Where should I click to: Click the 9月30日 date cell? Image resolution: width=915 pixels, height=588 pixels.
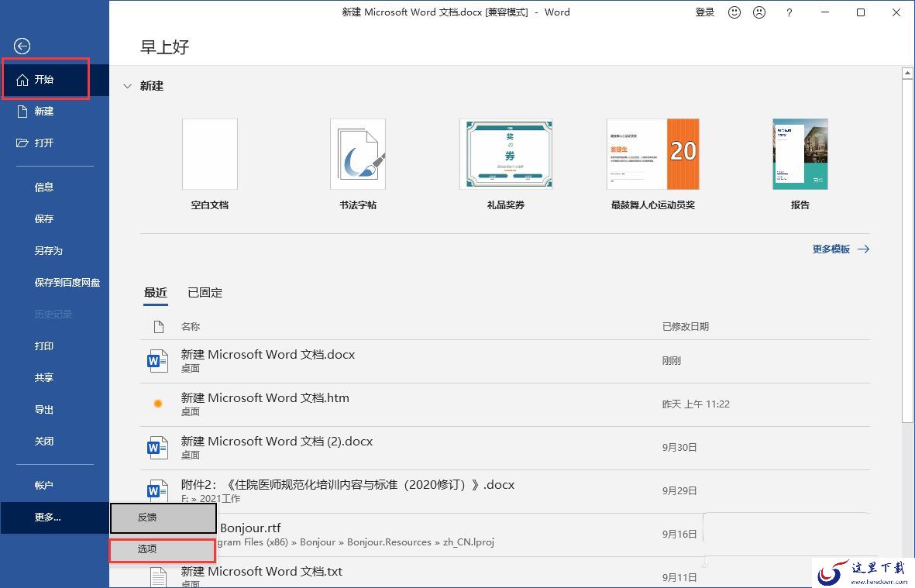(679, 448)
